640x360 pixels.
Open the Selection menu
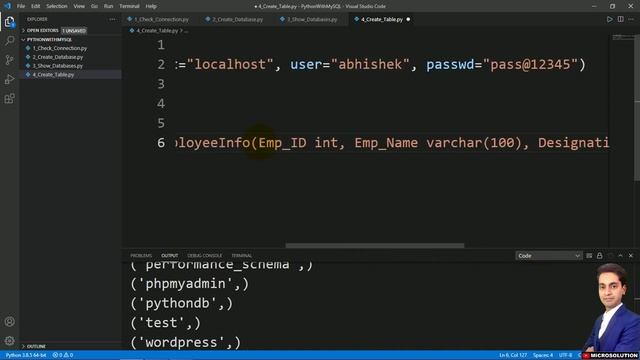pyautogui.click(x=56, y=6)
